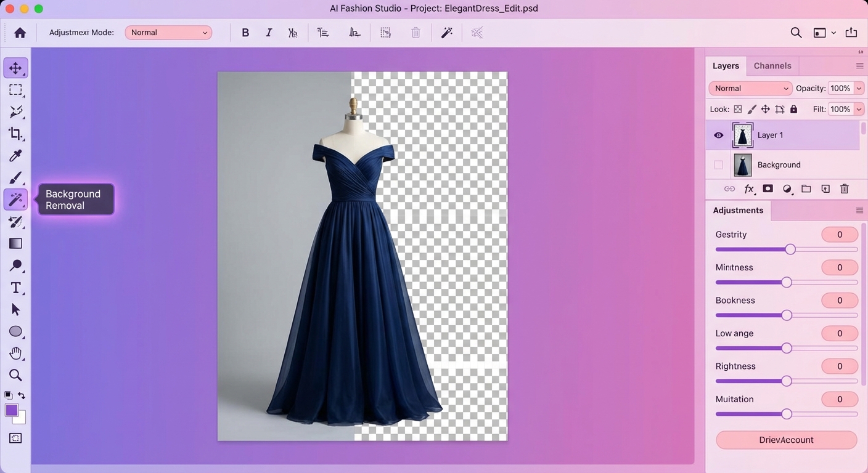Select the Text tool
This screenshot has height=473, width=868.
click(15, 288)
